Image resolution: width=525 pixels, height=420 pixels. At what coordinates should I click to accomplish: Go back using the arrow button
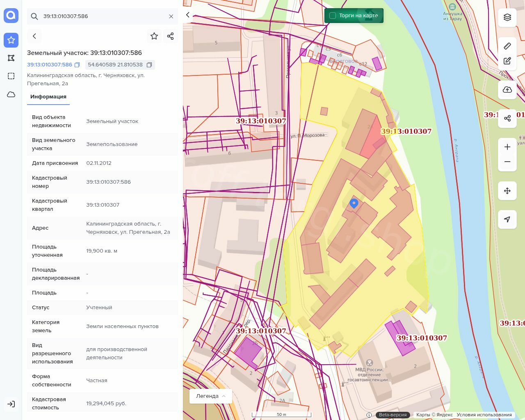pyautogui.click(x=34, y=36)
